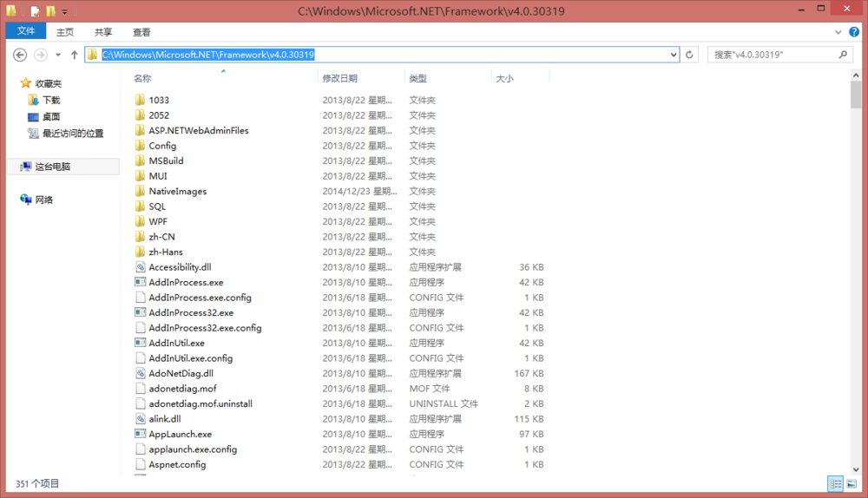Select the AddInProcess32.exe application icon

[141, 312]
